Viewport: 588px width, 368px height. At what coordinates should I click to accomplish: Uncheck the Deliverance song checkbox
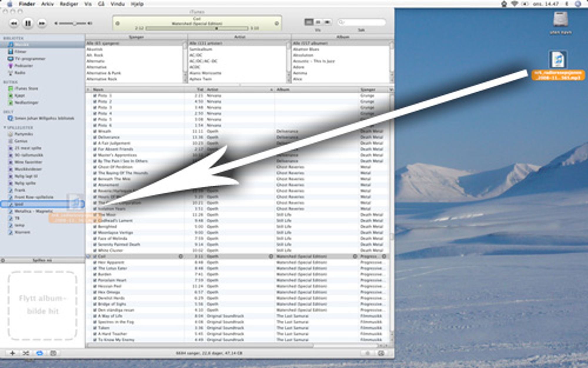point(95,137)
